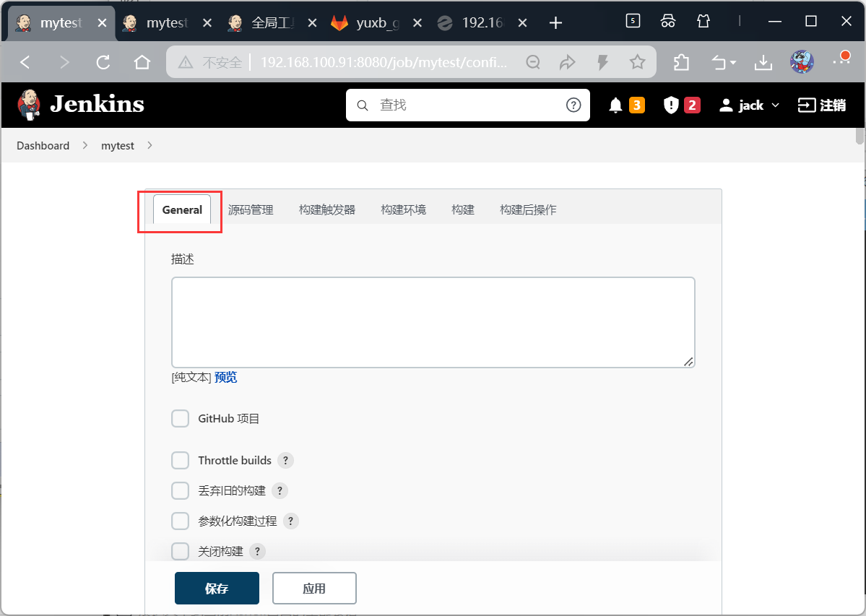Tick the 丢弃旧的构建 checkbox
Screen dimensions: 866x616
(180, 490)
